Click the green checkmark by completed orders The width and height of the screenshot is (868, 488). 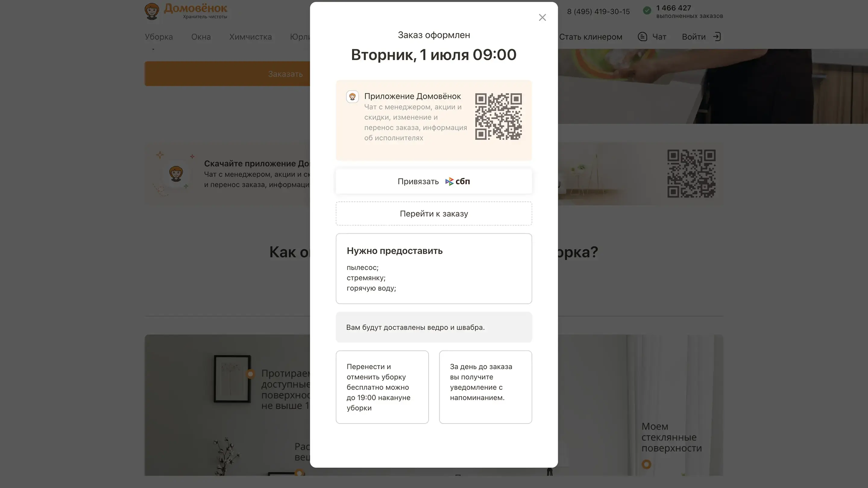coord(647,11)
